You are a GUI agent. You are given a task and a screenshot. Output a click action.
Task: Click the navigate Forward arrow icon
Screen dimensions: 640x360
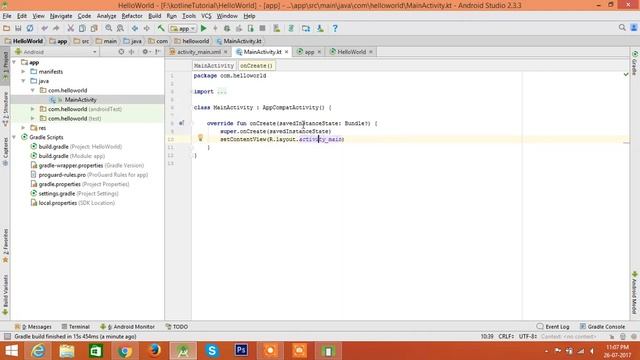[146, 28]
